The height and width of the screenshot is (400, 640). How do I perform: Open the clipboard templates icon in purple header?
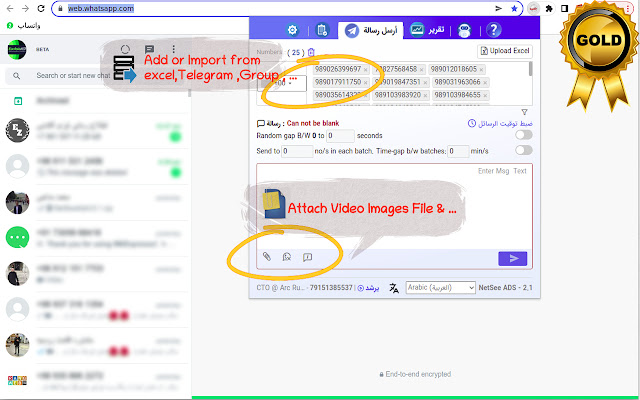(x=322, y=30)
